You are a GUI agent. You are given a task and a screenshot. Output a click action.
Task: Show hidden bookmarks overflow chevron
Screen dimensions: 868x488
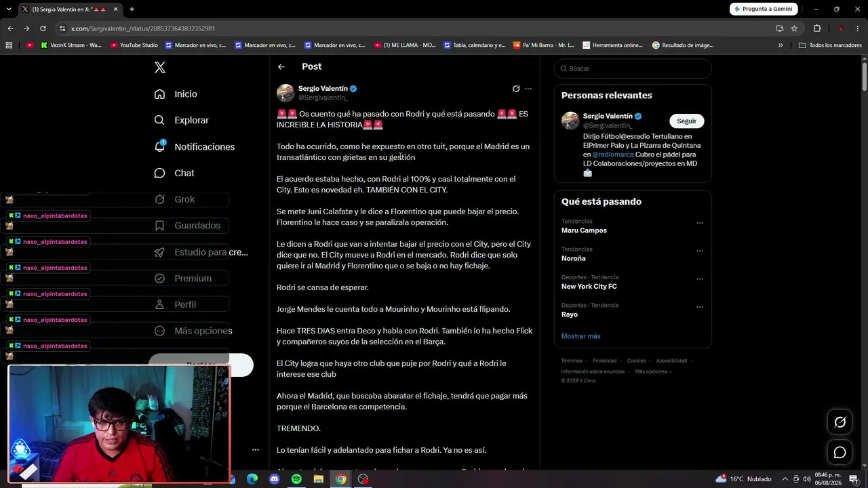tap(781, 45)
